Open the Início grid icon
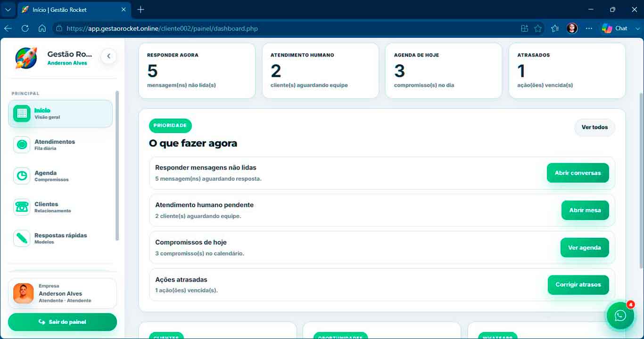This screenshot has width=644, height=339. coord(22,113)
